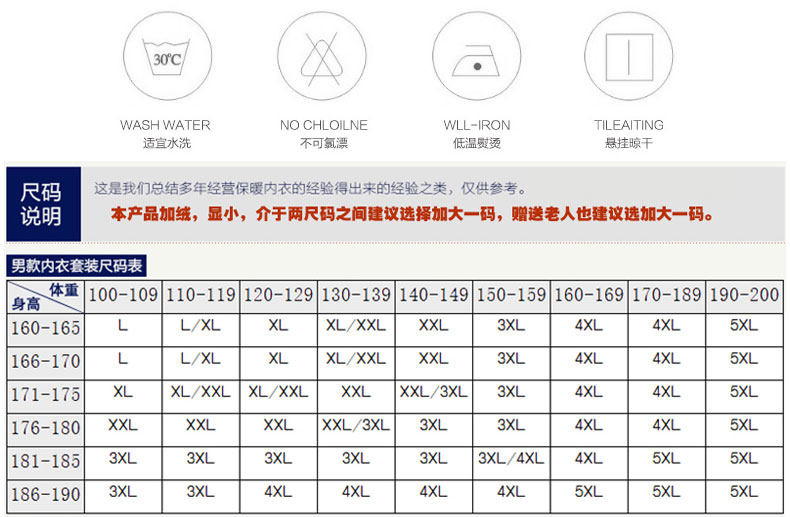The width and height of the screenshot is (790, 517).
Task: Click the 低温熨烫 caption
Action: point(477,143)
